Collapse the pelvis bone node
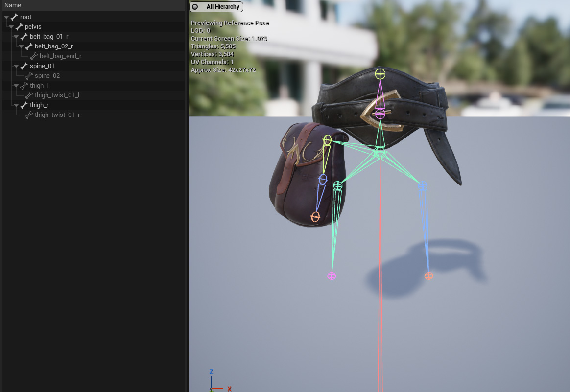Screen dimensions: 570x392 click(11, 27)
